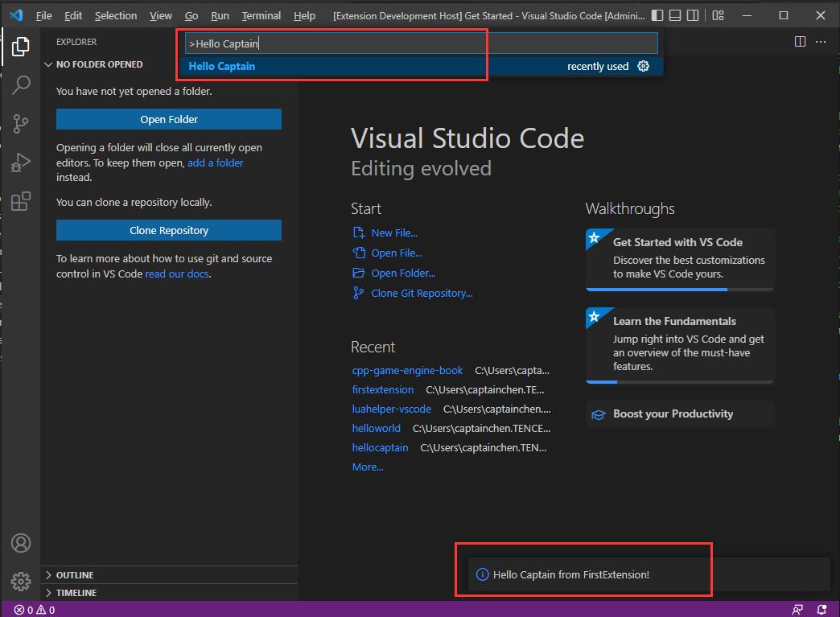Image resolution: width=840 pixels, height=617 pixels.
Task: Open the Manage gear in activity bar
Action: pos(21,581)
